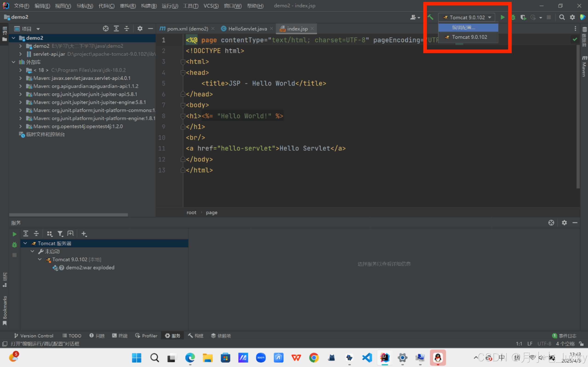Open the Version Control tool window
This screenshot has height=367, width=588.
pyautogui.click(x=34, y=336)
